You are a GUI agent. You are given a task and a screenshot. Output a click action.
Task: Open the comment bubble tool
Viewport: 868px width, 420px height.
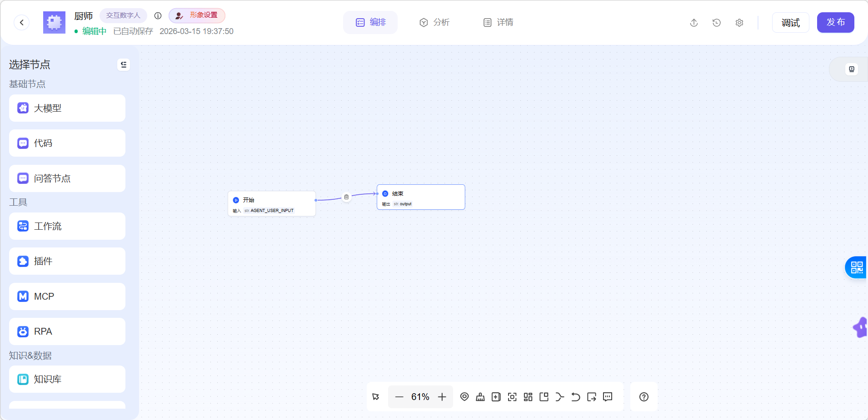pyautogui.click(x=608, y=397)
